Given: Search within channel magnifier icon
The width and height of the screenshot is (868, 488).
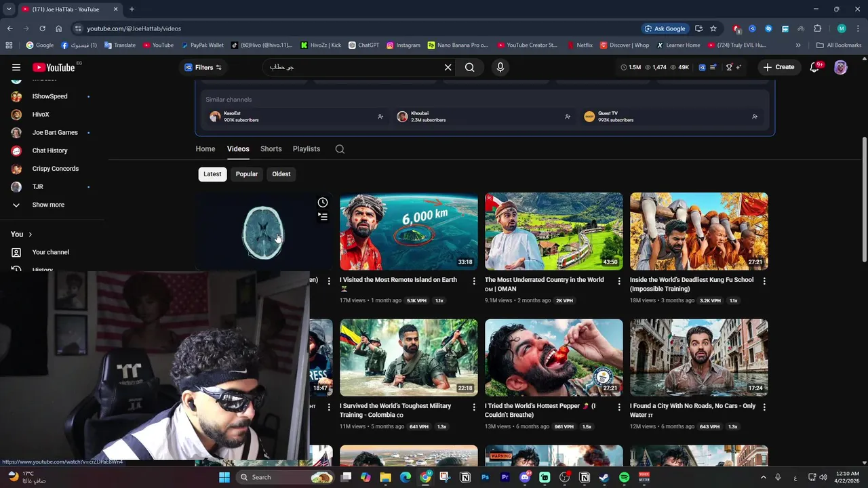Looking at the screenshot, I should [x=340, y=149].
